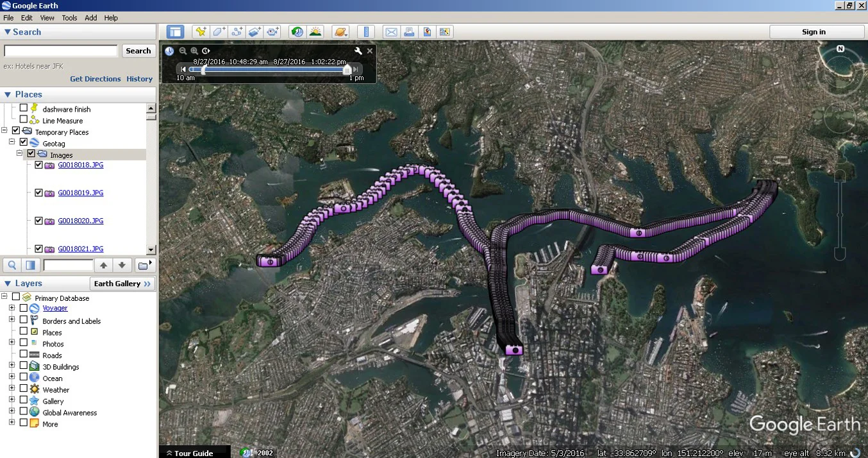
Task: Zoom out the time slider range
Action: click(x=183, y=51)
